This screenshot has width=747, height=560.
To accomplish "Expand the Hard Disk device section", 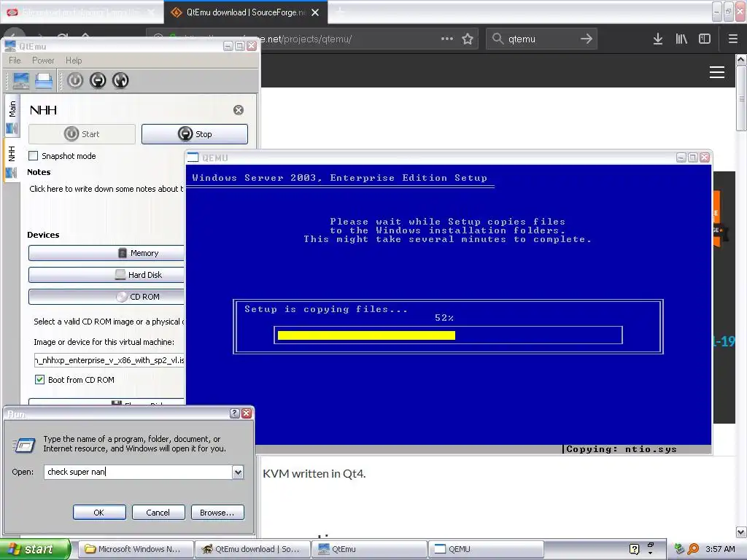I will pyautogui.click(x=107, y=275).
